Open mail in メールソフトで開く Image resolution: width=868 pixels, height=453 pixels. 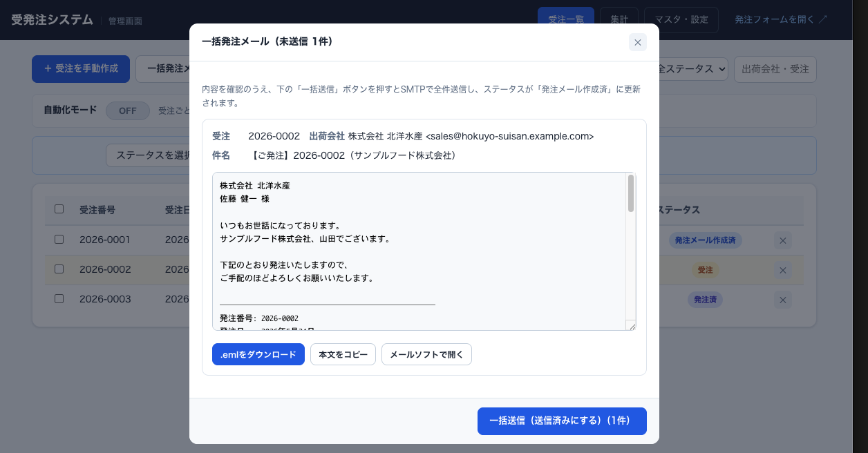click(x=426, y=354)
